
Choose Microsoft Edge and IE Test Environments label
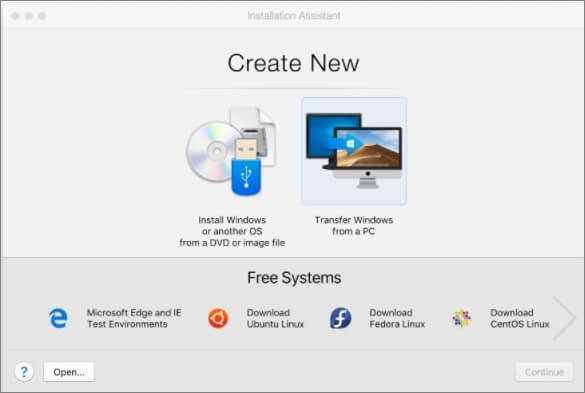tap(134, 318)
